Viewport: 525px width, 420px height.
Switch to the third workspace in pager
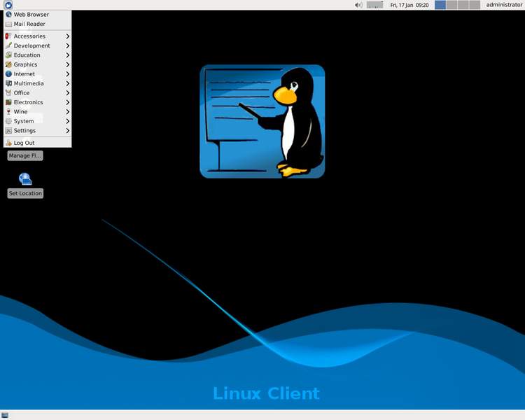pos(463,5)
